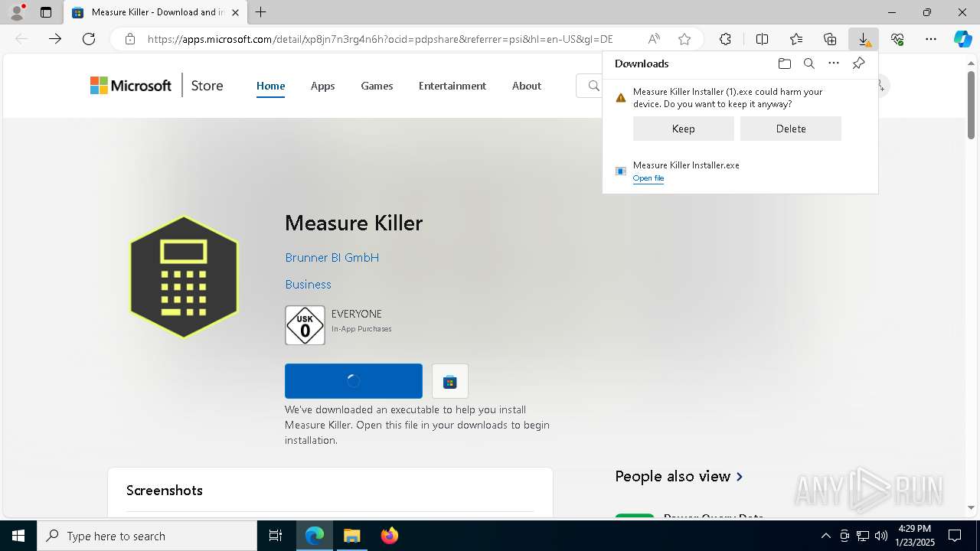The height and width of the screenshot is (551, 980).
Task: Open the notification center
Action: [x=955, y=536]
